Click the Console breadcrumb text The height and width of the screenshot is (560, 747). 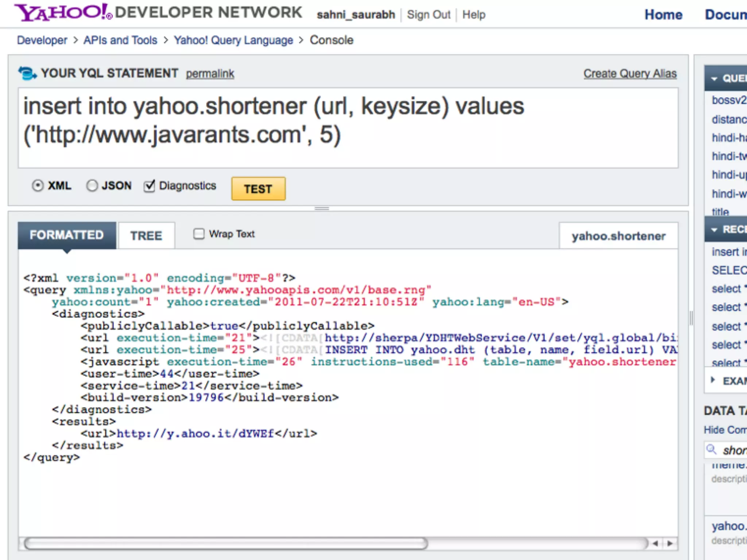[332, 40]
